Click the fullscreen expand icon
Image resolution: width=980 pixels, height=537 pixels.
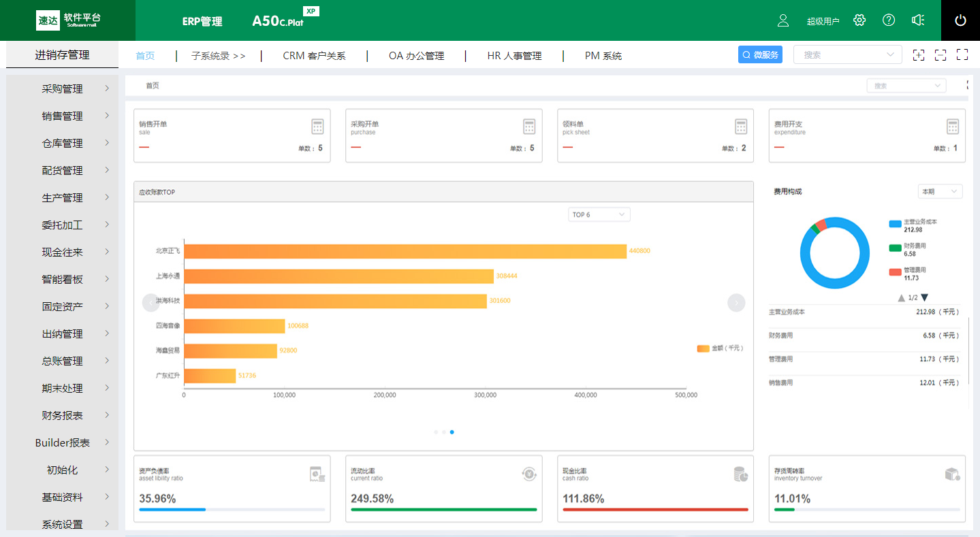[962, 55]
